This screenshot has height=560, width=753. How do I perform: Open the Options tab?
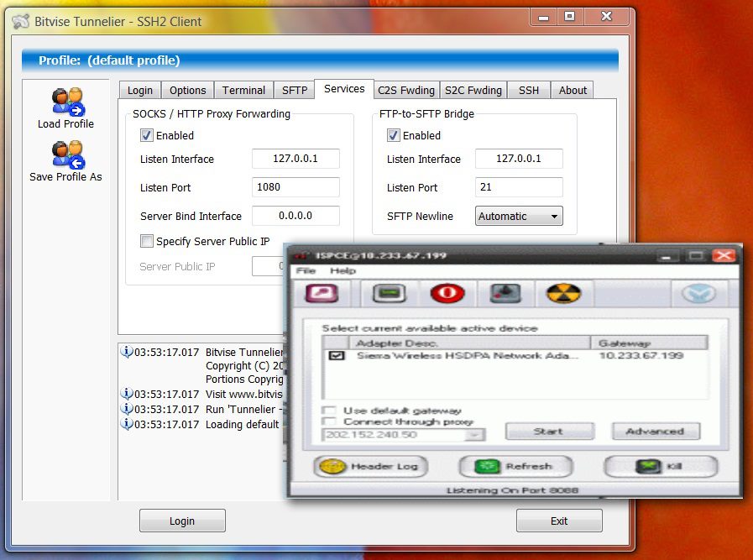coord(187,91)
